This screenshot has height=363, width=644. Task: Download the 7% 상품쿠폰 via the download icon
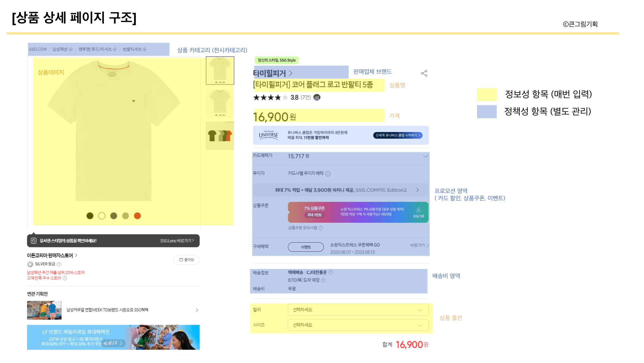click(x=419, y=210)
